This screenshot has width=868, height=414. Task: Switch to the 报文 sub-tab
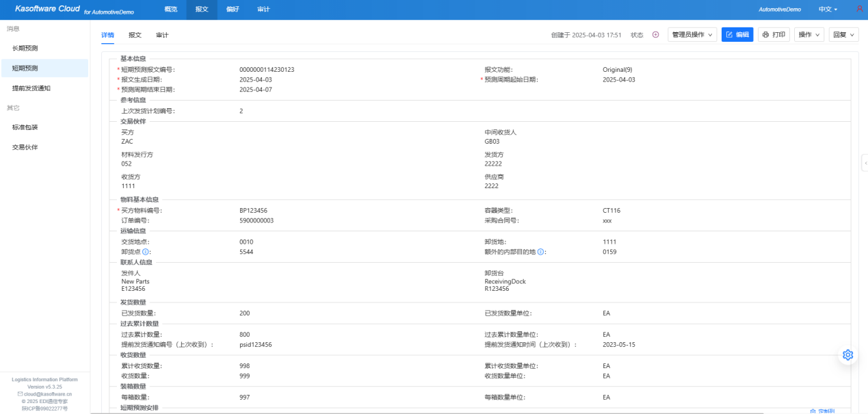(135, 35)
